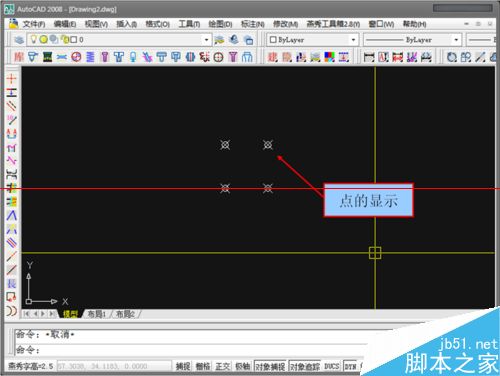
Task: Click the dark red circle target icon
Action: [x=218, y=57]
